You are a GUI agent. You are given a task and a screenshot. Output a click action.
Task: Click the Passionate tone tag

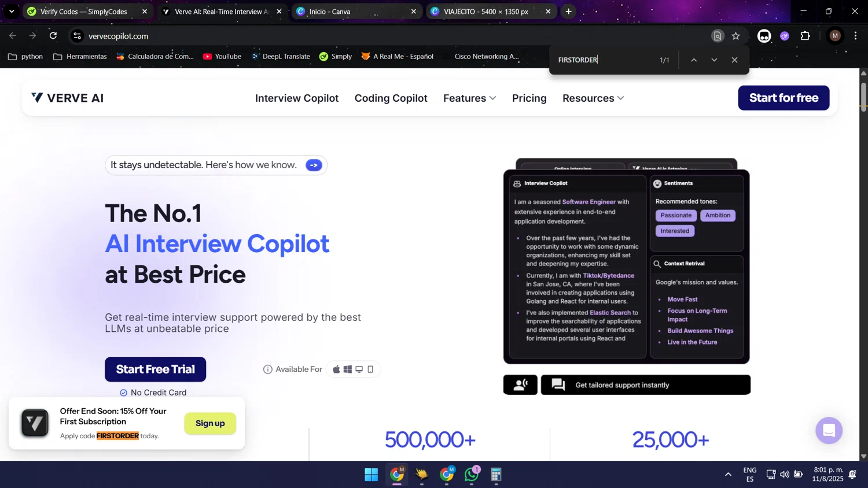pos(676,215)
